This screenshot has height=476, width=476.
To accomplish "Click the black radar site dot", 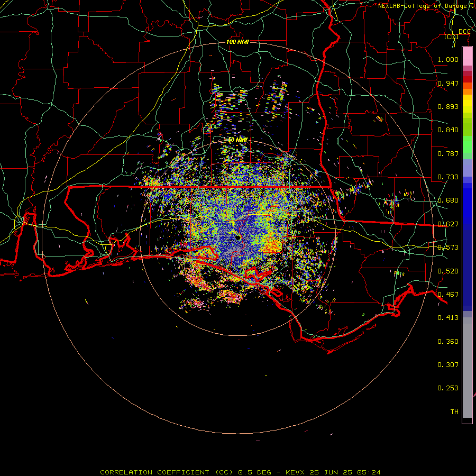I will tap(238, 237).
